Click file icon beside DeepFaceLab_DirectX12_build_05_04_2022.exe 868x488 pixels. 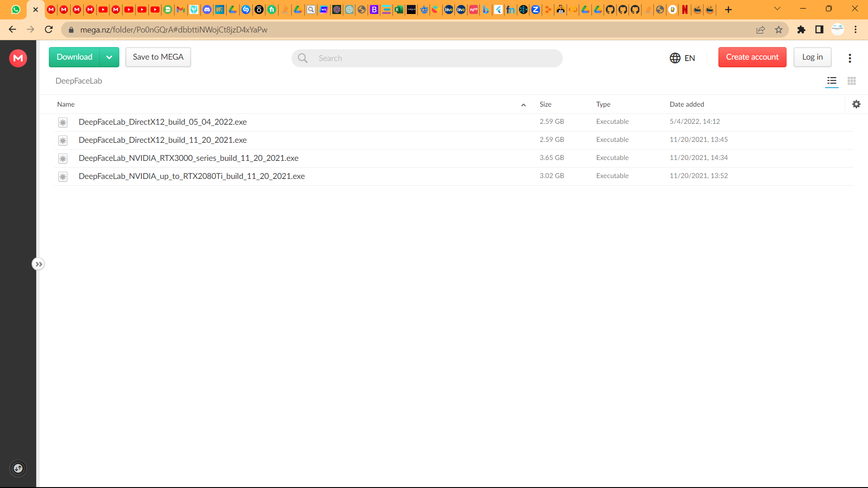(62, 122)
